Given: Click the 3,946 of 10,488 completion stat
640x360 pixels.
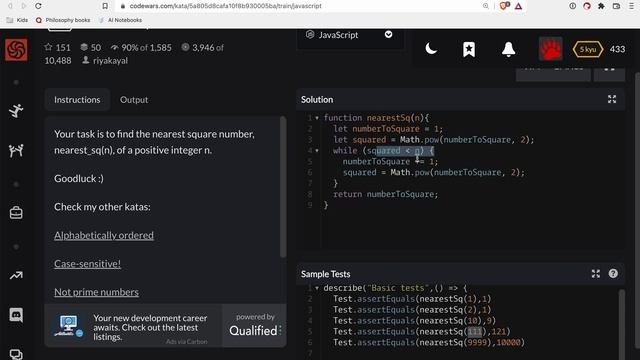Looking at the screenshot, I should pos(134,54).
